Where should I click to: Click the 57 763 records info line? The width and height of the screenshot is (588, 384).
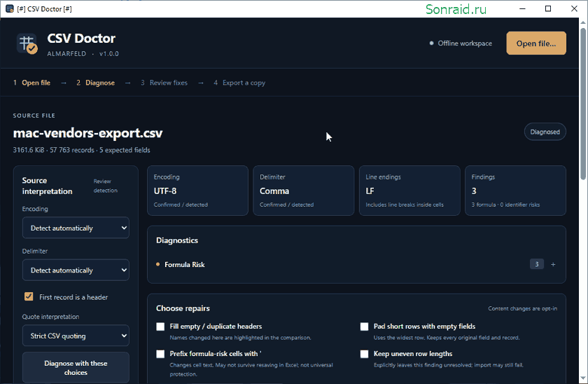pos(81,150)
